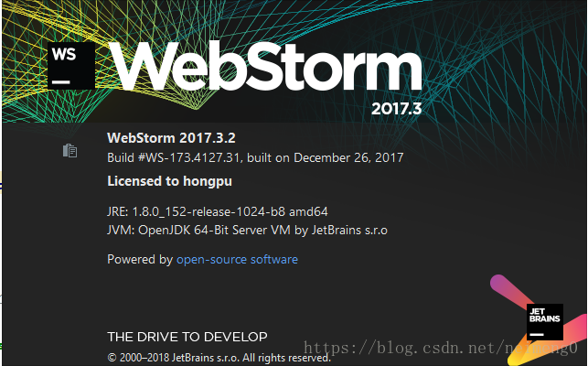The image size is (588, 366).
Task: Click the blog.csdn.net watermark URL
Action: click(x=440, y=348)
